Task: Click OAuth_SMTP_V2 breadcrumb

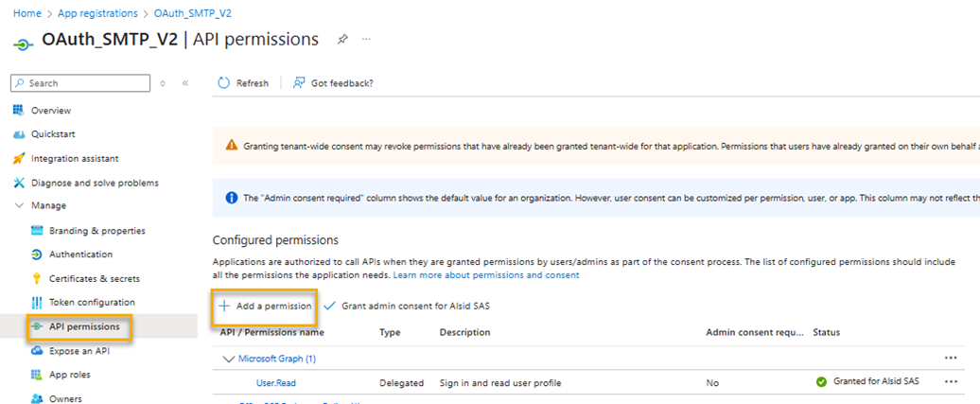Action: coord(193,13)
